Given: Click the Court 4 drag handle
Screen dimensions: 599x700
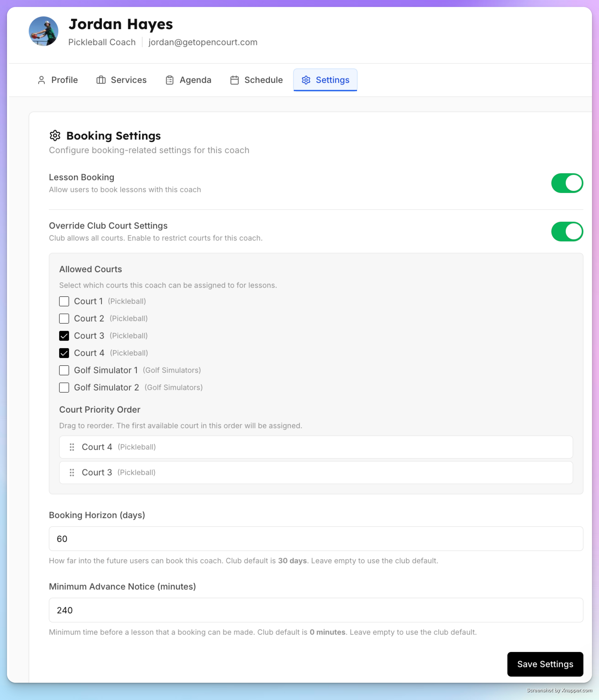Looking at the screenshot, I should [72, 447].
